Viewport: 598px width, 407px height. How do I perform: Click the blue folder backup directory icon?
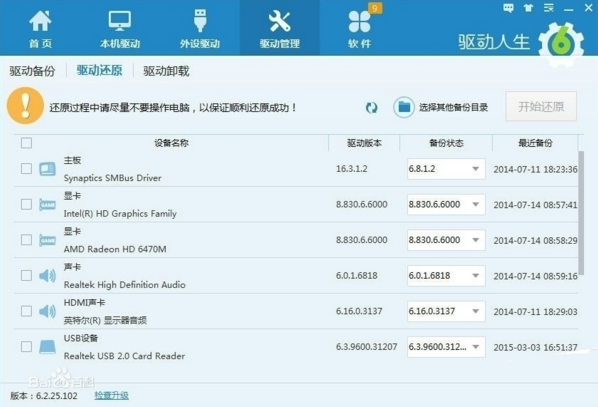click(x=403, y=107)
